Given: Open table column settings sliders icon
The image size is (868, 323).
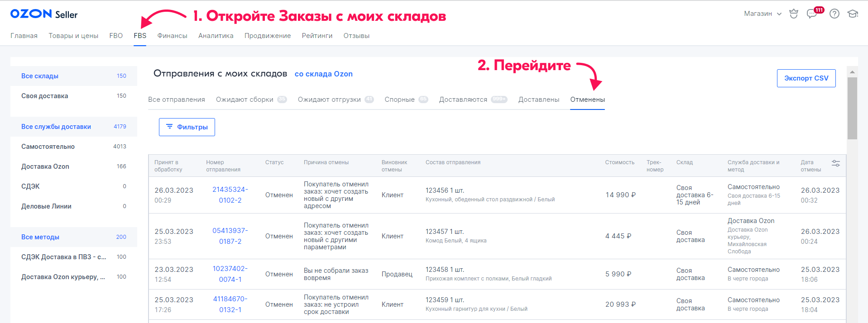Looking at the screenshot, I should tap(836, 163).
